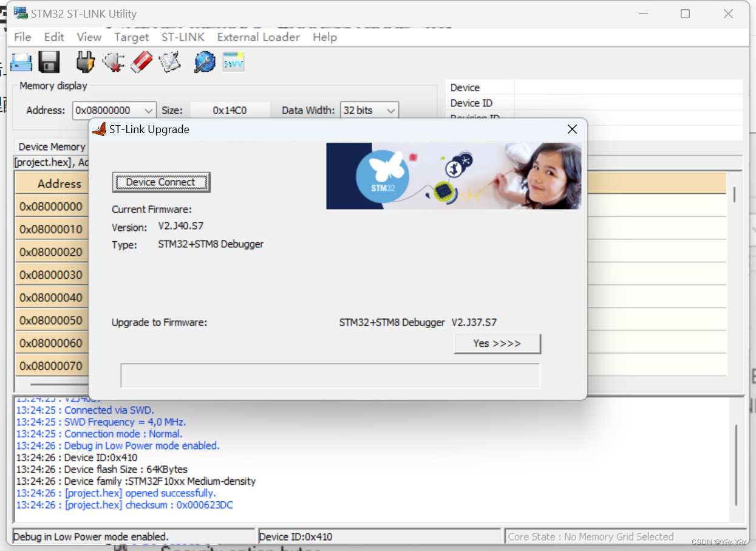
Task: Click log line '[project.hex] checksum : 0x000623DC'
Action: click(x=124, y=505)
